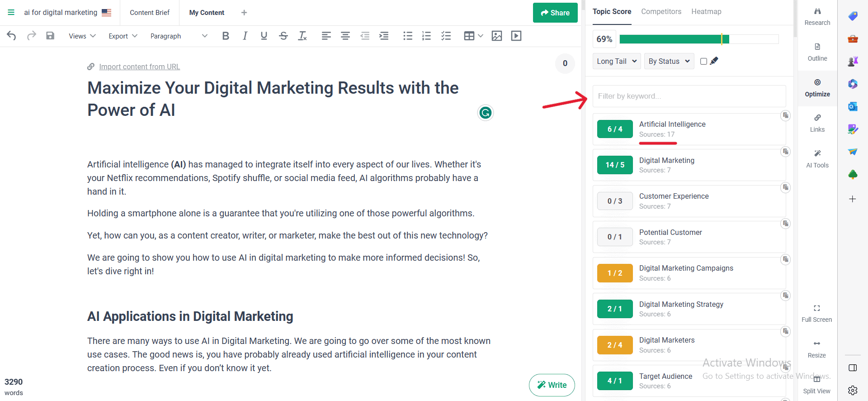868x401 pixels.
Task: Open the Paragraph style dropdown
Action: (179, 36)
